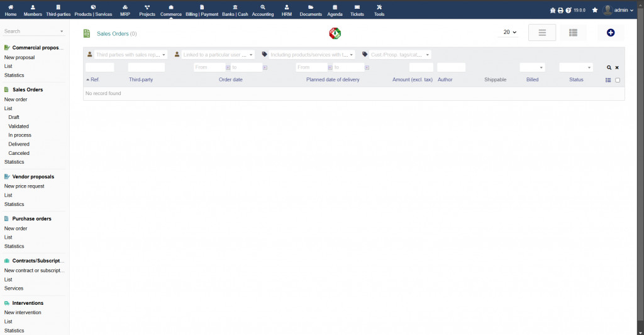Screen dimensions: 644x335
Task: Sort by Third-party column header
Action: (141, 80)
